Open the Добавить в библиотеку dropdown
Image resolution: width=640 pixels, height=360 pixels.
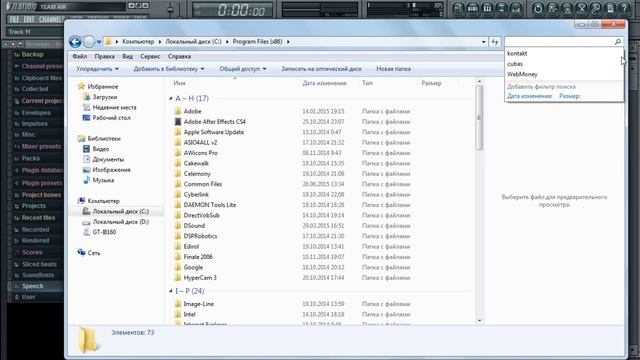(169, 69)
